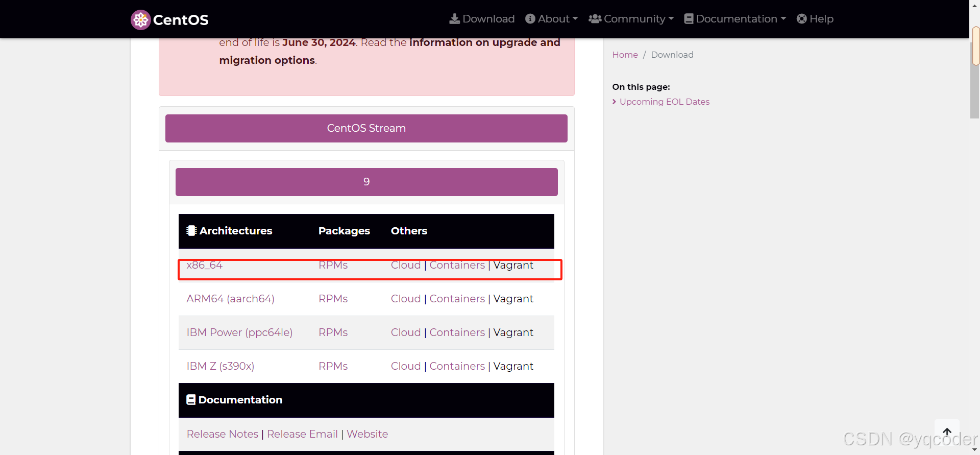Click the Vagrant text in IBM Power row
Viewport: 980px width, 455px height.
click(x=513, y=332)
